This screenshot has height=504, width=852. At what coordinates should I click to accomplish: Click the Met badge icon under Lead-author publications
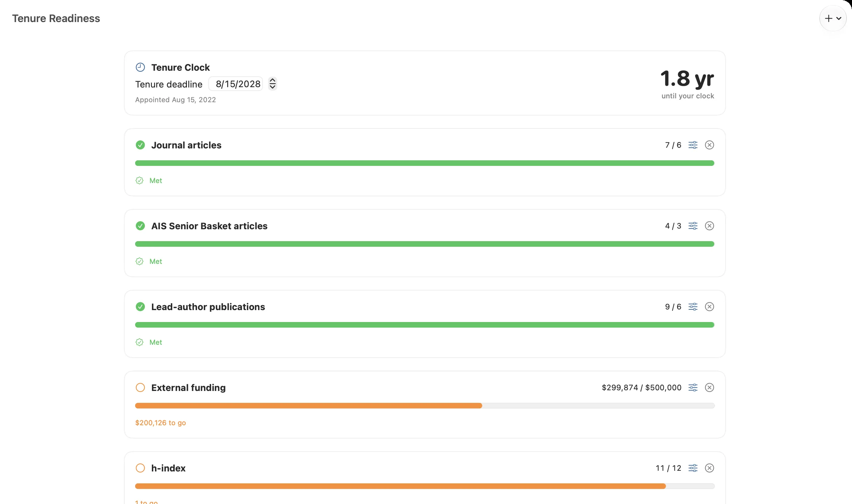tap(140, 342)
